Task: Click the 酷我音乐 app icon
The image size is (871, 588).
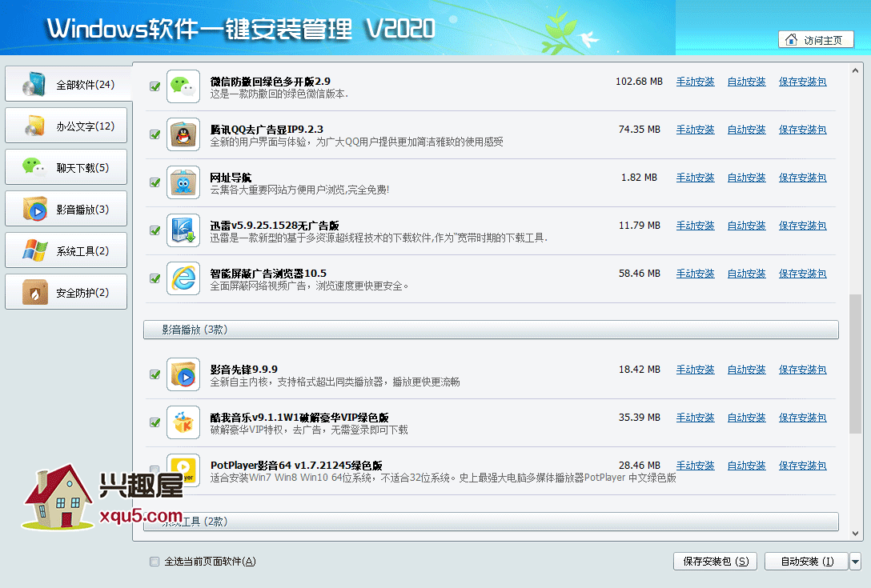Action: point(183,422)
